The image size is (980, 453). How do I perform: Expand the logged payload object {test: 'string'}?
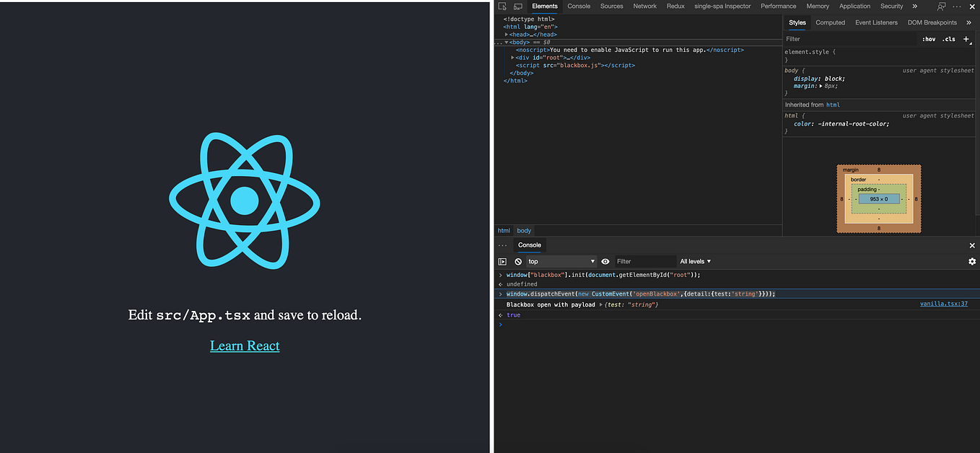click(600, 304)
